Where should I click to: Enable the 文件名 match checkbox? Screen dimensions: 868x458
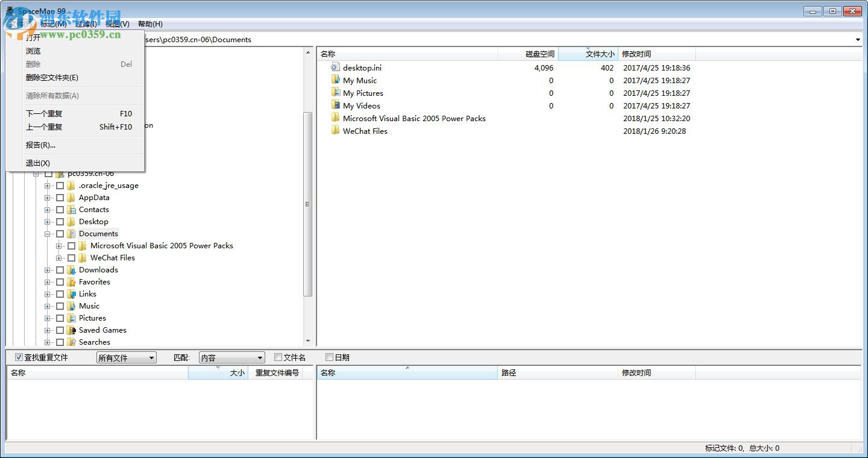coord(278,357)
